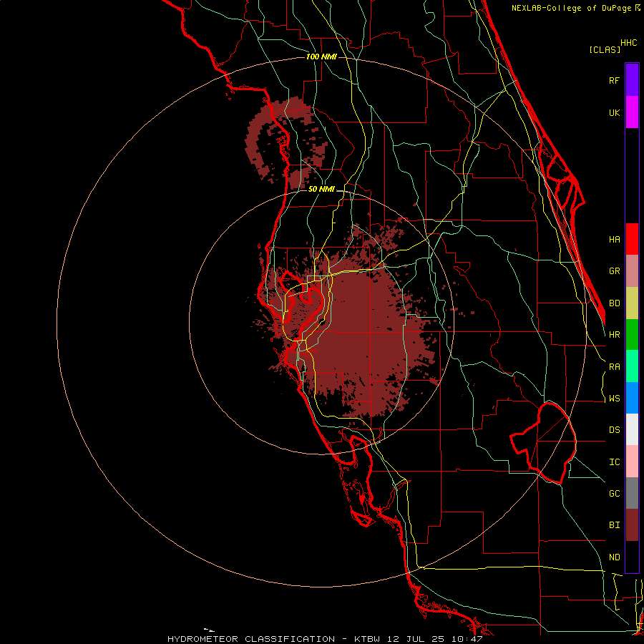The height and width of the screenshot is (644, 644).
Task: Click the 12 JUL 25 date text
Action: [416, 639]
